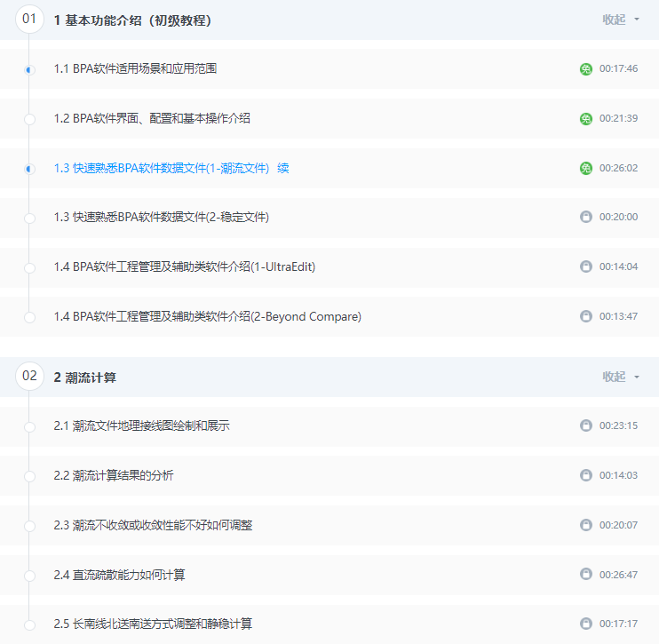Click timeline dot for lesson 2.5

coord(29,625)
